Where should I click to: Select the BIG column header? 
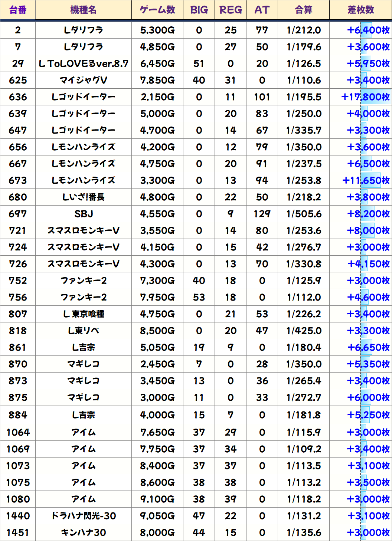(x=199, y=10)
